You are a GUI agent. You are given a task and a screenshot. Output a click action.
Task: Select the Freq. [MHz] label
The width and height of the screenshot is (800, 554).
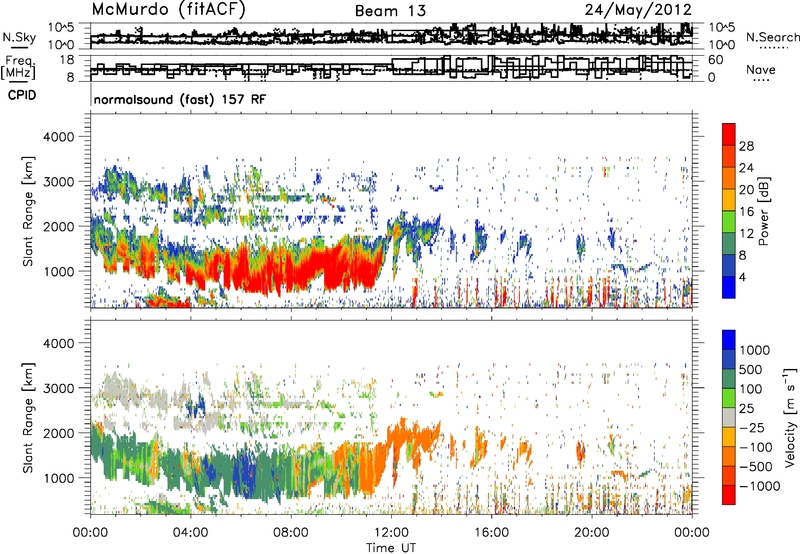click(18, 68)
